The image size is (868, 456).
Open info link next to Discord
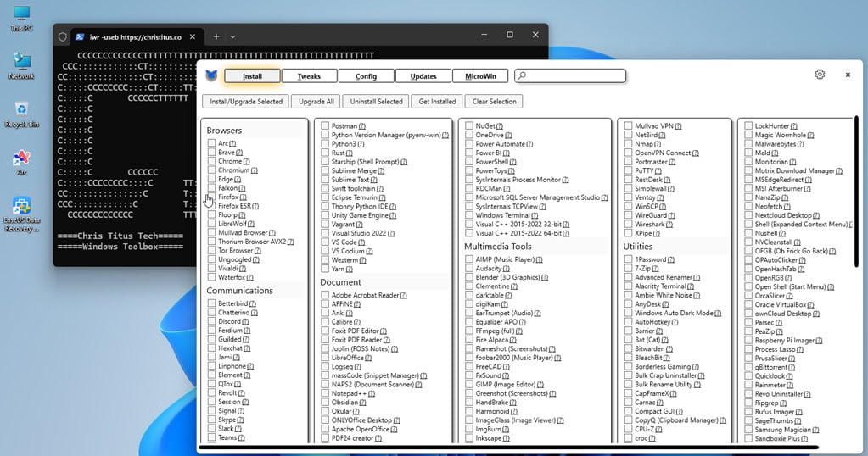coord(246,322)
